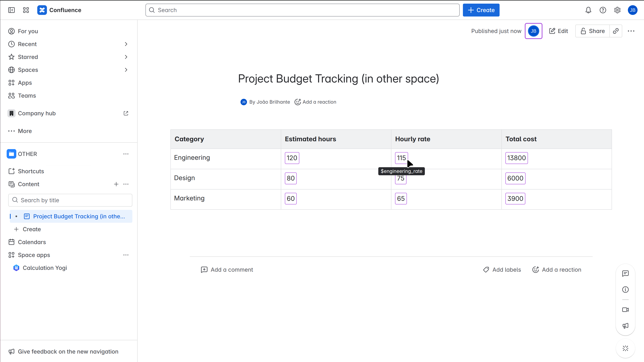Expand the Spaces section chevron
644x362 pixels.
click(x=126, y=70)
